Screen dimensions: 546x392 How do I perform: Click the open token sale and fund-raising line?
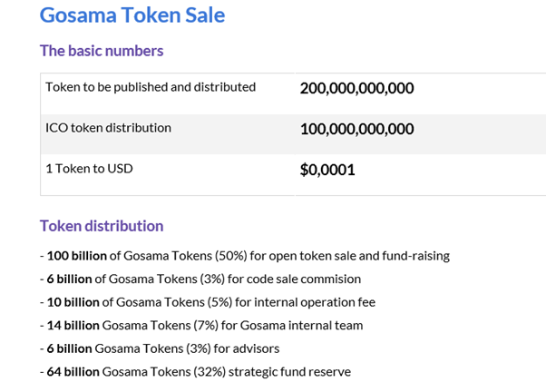(x=245, y=256)
